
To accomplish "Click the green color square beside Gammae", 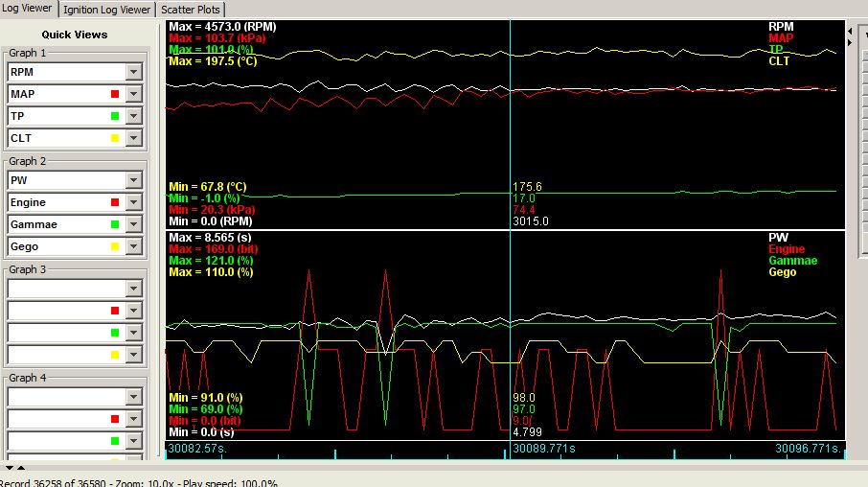I will click(114, 224).
